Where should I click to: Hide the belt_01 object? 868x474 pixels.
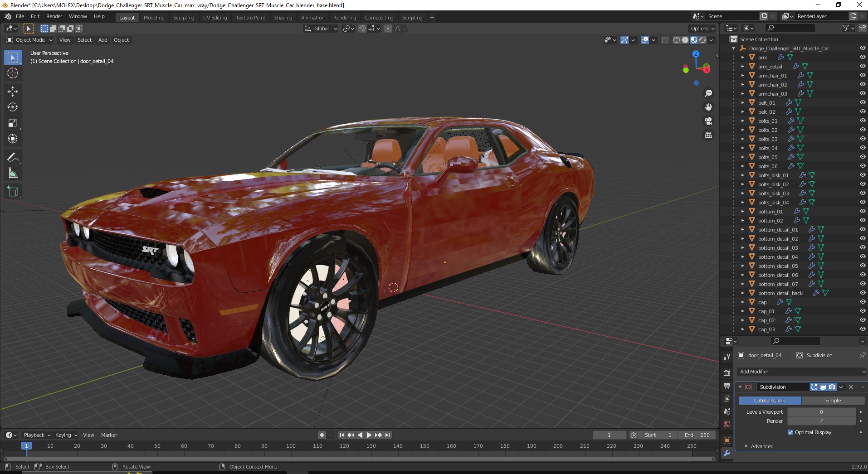tap(862, 102)
